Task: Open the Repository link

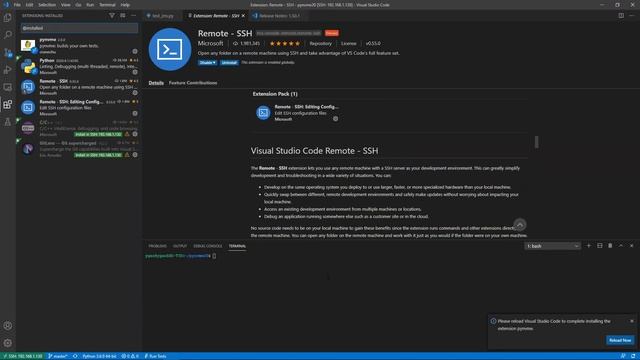Action: tap(320, 43)
